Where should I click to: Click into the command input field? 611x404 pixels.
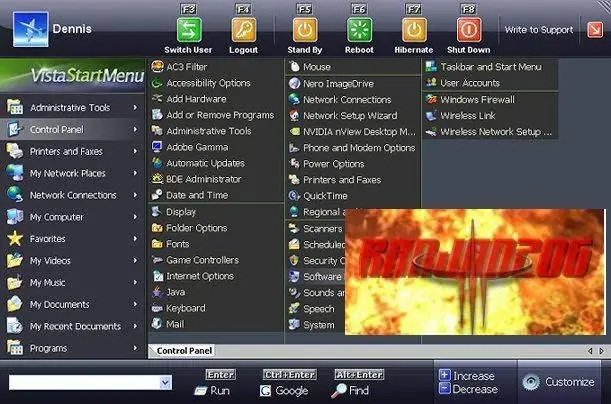tap(85, 383)
